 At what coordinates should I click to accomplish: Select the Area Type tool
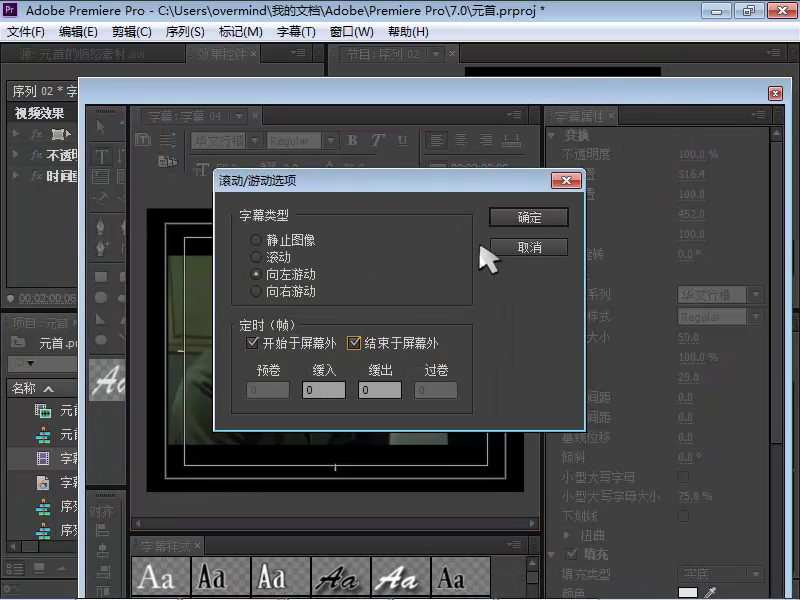click(x=101, y=177)
